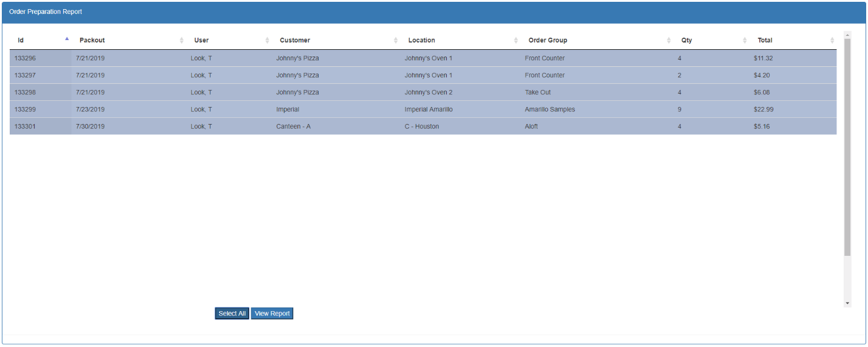Select order row with Id 133299

(x=423, y=109)
